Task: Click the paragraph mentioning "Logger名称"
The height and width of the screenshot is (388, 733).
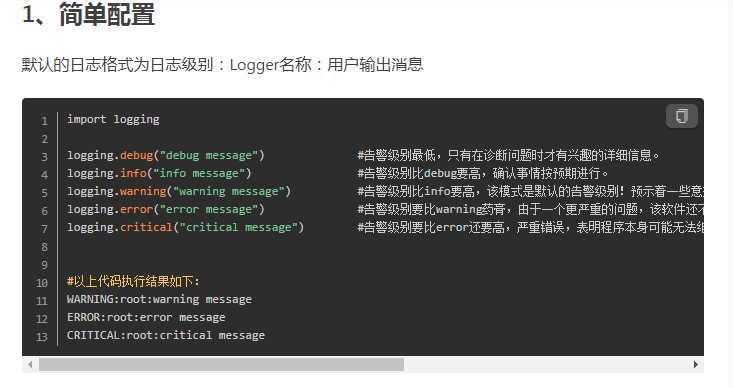Action: point(223,65)
